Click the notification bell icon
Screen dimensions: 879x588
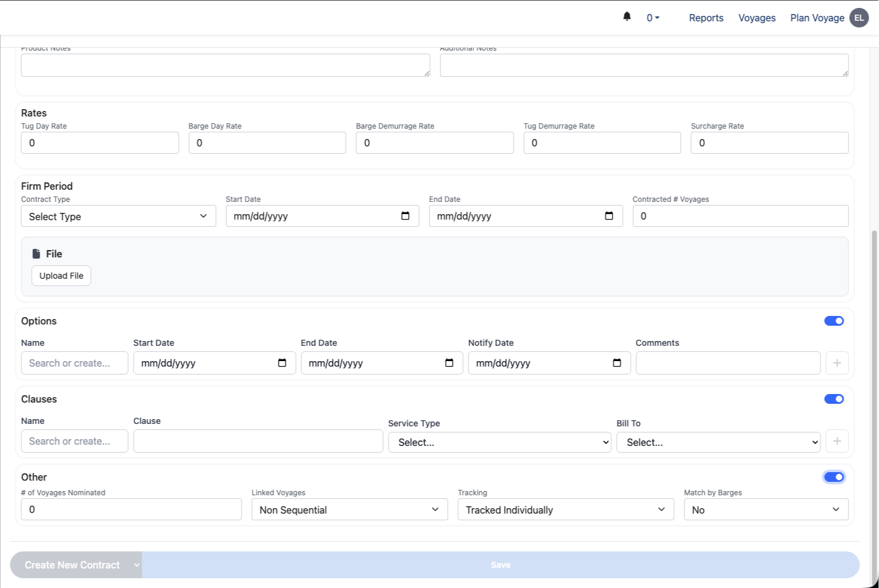(x=626, y=17)
